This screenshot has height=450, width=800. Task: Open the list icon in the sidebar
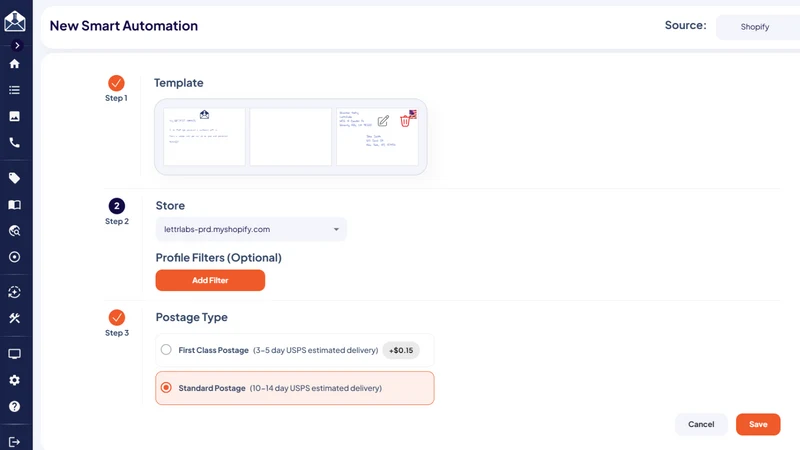14,90
